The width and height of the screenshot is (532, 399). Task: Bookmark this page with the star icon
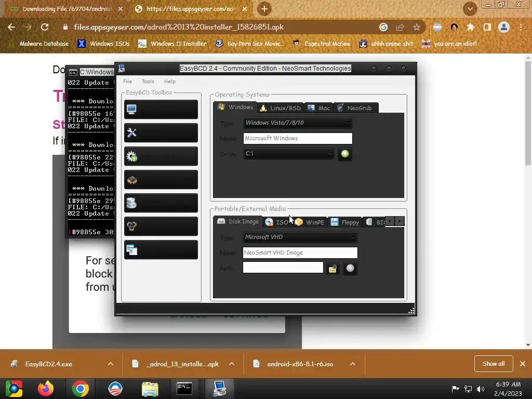417,27
